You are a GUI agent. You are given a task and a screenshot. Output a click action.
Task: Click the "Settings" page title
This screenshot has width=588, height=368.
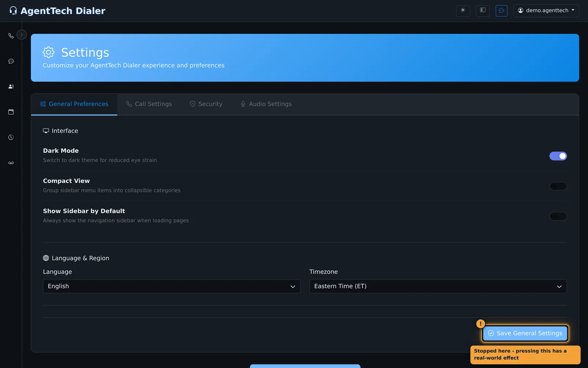[x=85, y=53]
